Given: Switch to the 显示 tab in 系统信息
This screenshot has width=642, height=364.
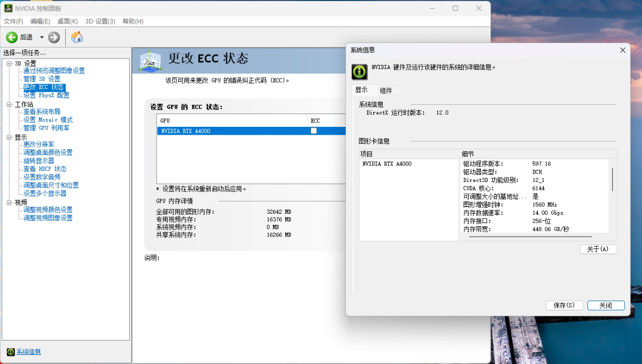Looking at the screenshot, I should pyautogui.click(x=362, y=90).
